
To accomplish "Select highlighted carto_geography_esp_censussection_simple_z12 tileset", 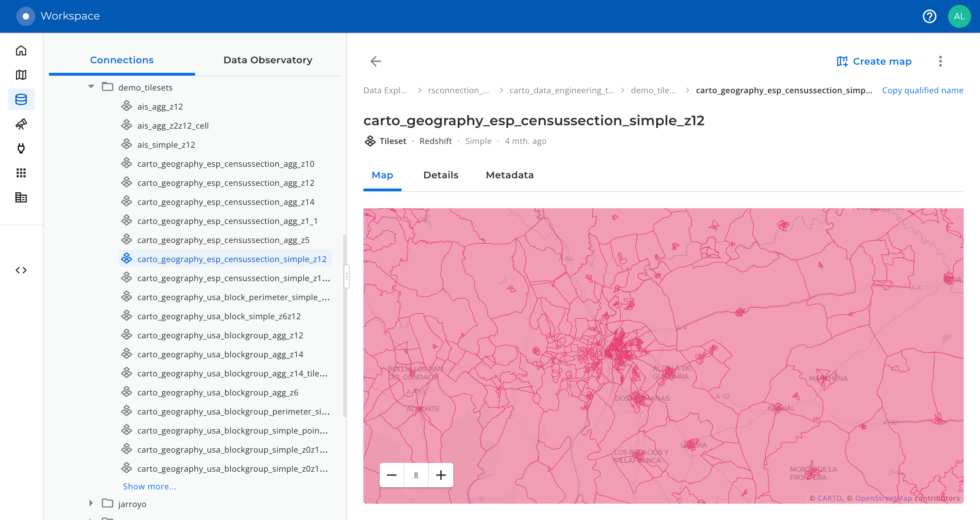I will click(225, 259).
